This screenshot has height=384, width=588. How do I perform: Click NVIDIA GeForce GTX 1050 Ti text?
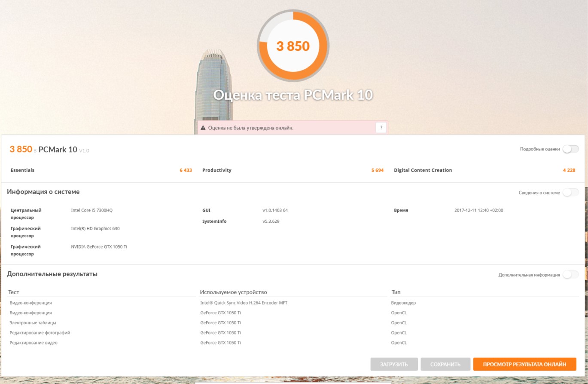click(99, 247)
